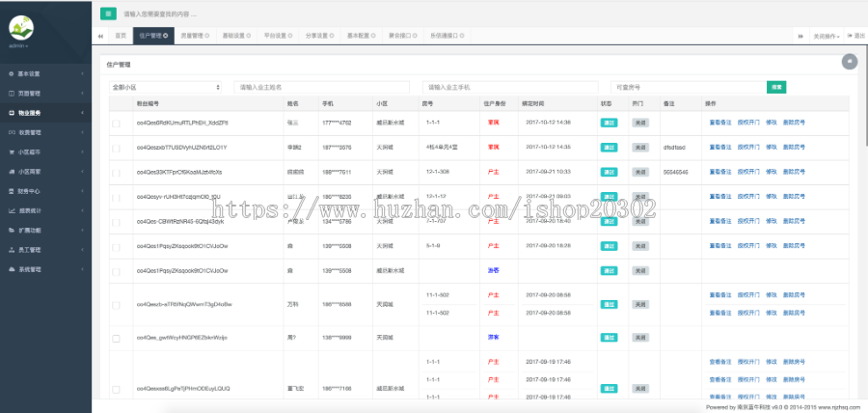Tick the checkbox for resident 万科

tap(116, 305)
